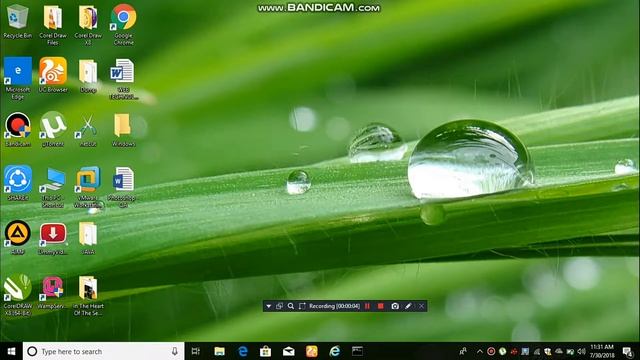Viewport: 640px width, 360px height.
Task: Pause the Bandicam recording
Action: coord(367,306)
